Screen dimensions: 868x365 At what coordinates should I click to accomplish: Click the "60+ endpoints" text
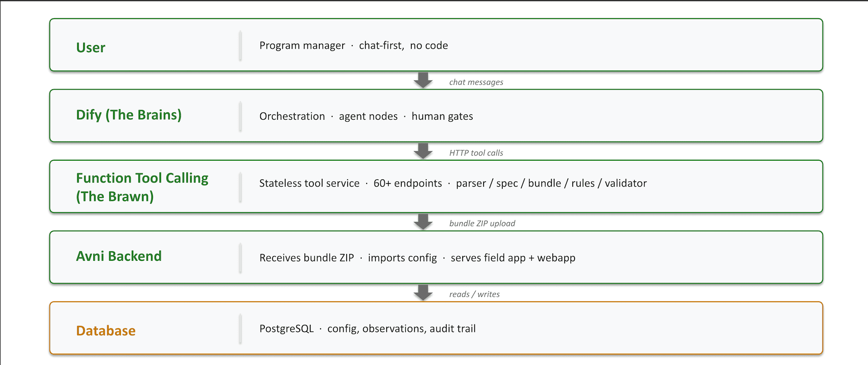(408, 183)
